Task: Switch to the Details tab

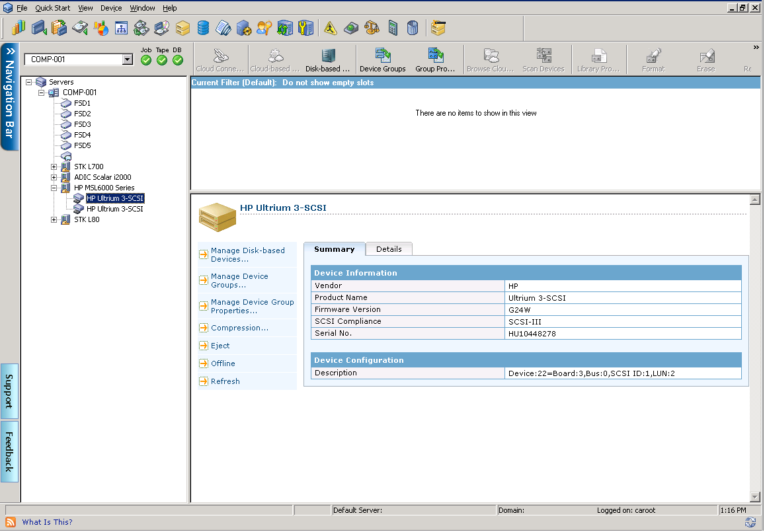Action: (389, 249)
